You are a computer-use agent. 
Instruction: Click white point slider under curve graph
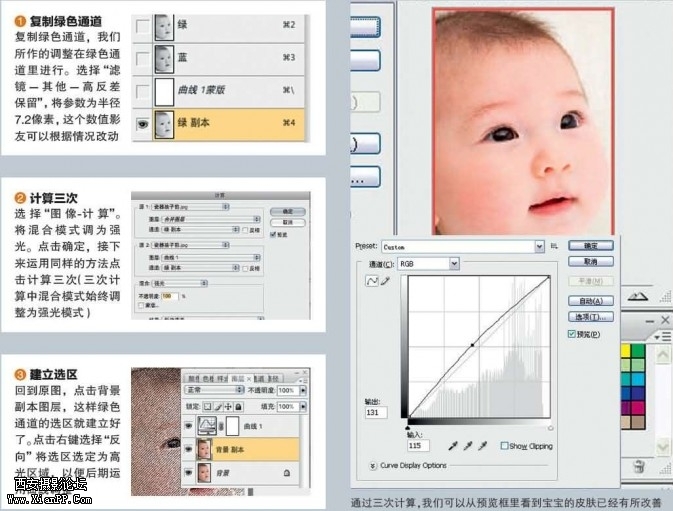551,428
